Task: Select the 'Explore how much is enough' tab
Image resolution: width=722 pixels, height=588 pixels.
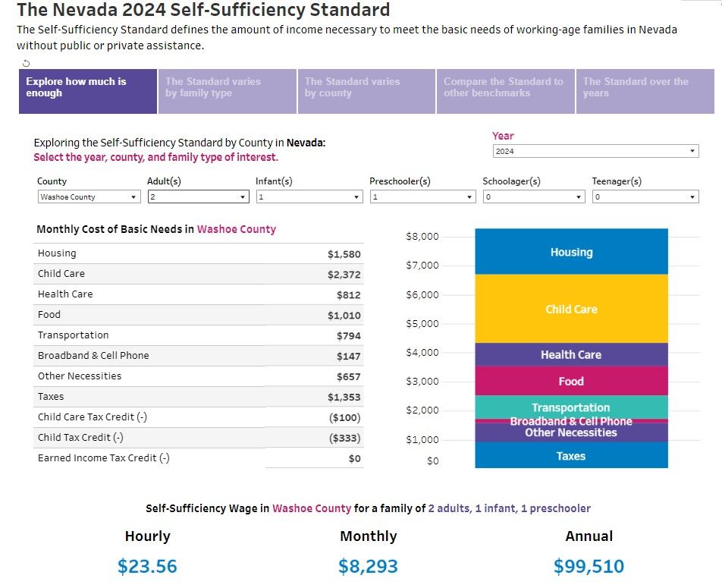Action: (88, 92)
